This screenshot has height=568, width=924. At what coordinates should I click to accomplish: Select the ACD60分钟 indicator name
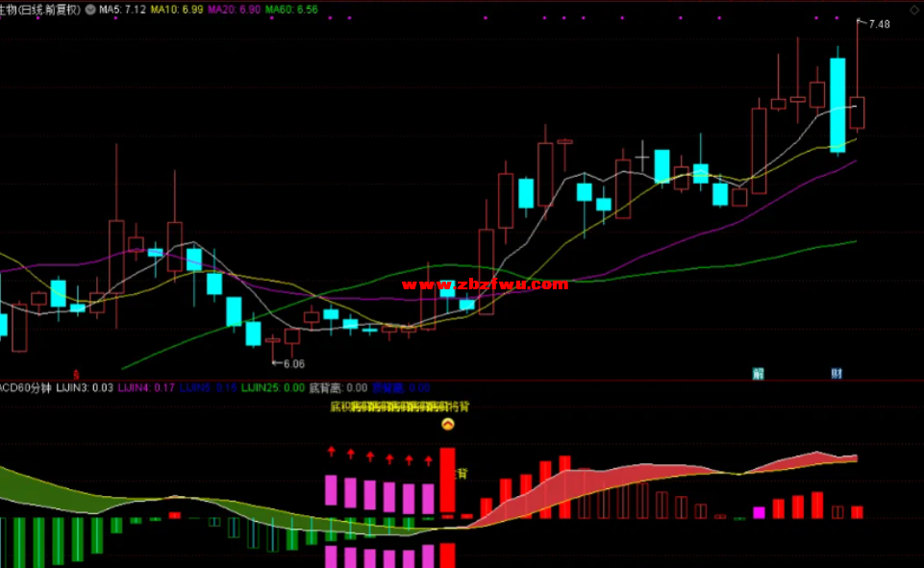pyautogui.click(x=25, y=388)
